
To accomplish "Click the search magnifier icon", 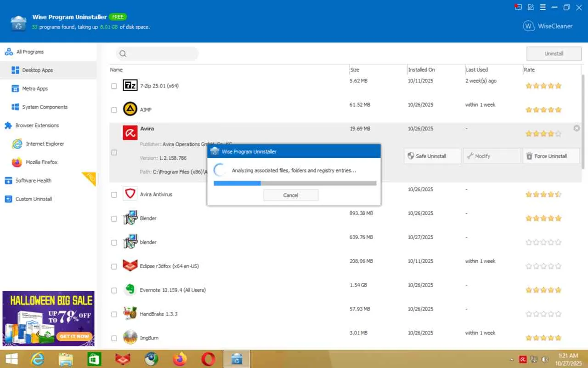I will pyautogui.click(x=123, y=54).
